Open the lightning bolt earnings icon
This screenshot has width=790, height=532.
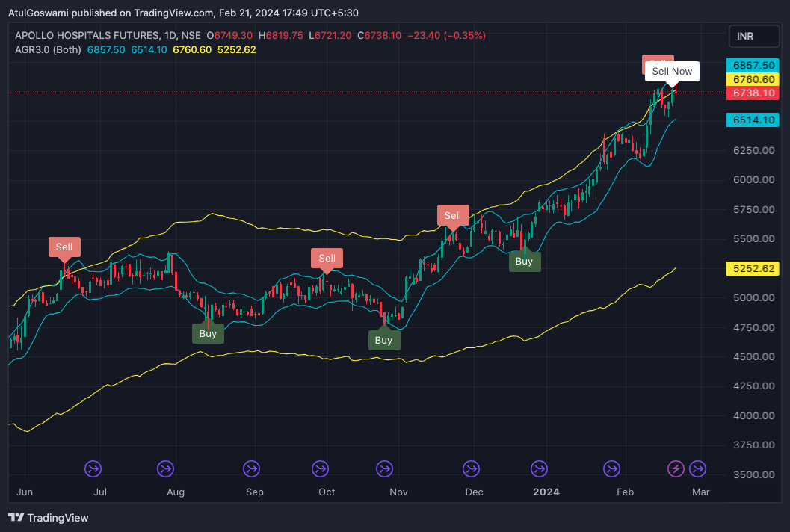[676, 469]
